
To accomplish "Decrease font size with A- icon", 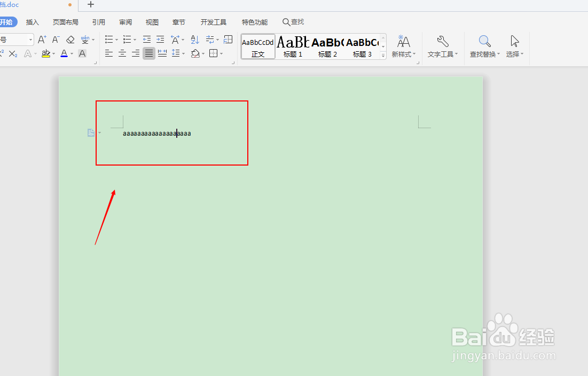I will click(56, 40).
